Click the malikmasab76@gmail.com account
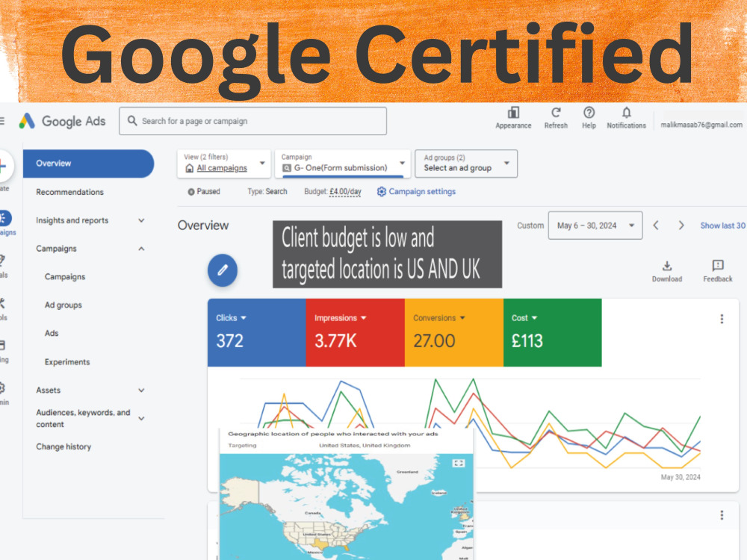Screen dimensions: 747x560 click(x=701, y=124)
